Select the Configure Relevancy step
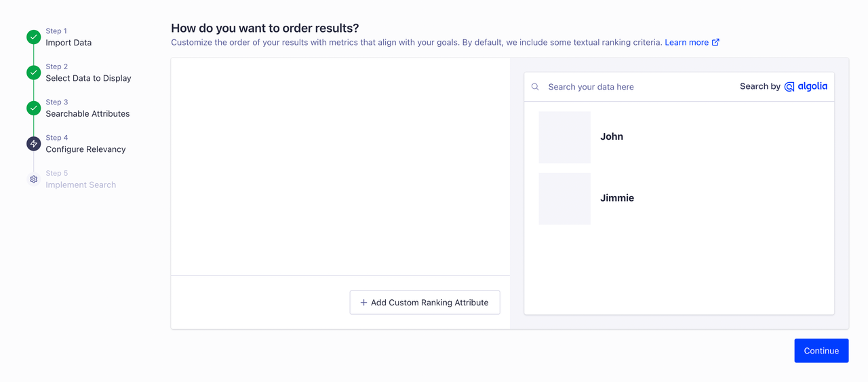868x382 pixels. click(85, 149)
